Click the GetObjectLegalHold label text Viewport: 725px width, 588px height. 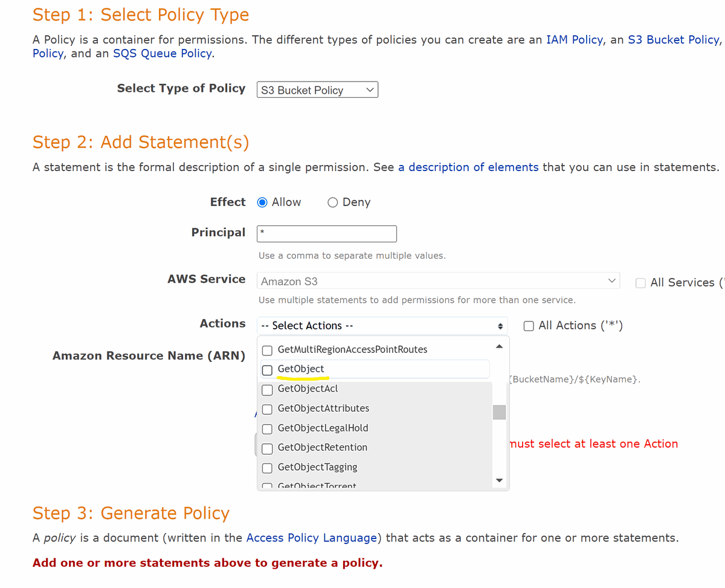323,428
